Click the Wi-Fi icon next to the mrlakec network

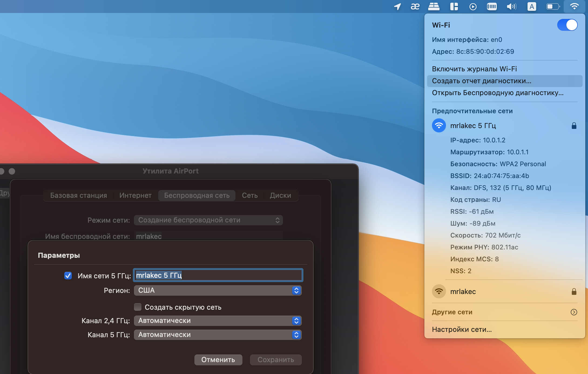coord(439,291)
